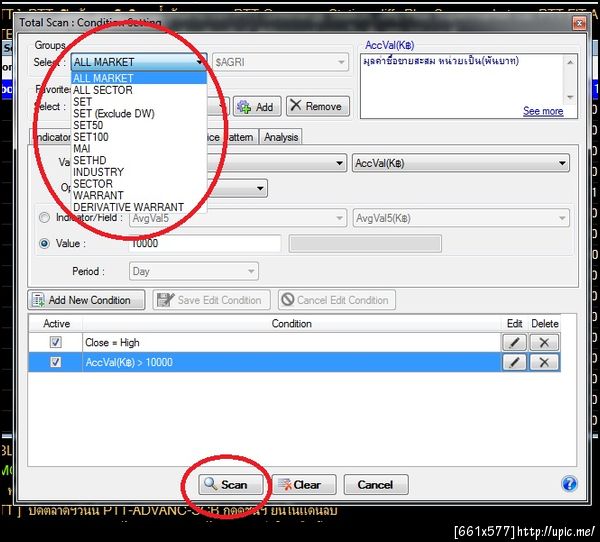Viewport: 600px width, 542px height.
Task: Click the Value input field
Action: [x=205, y=243]
